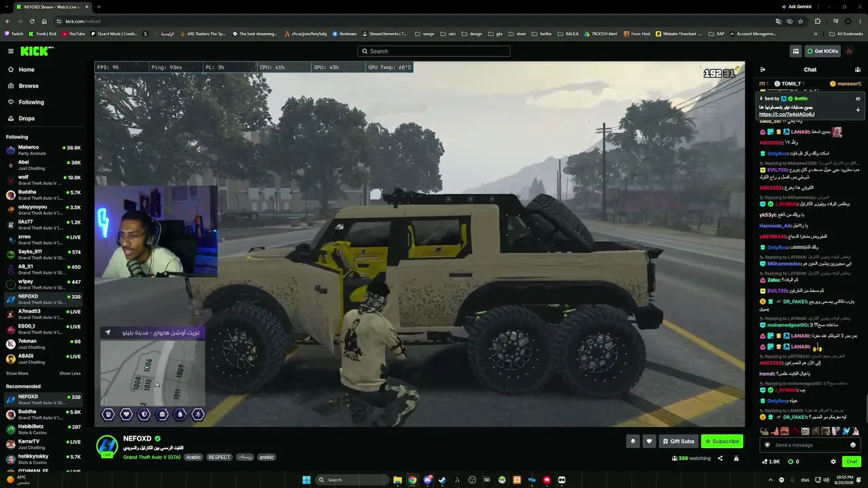Open the channel points 1.9K counter

(771, 462)
